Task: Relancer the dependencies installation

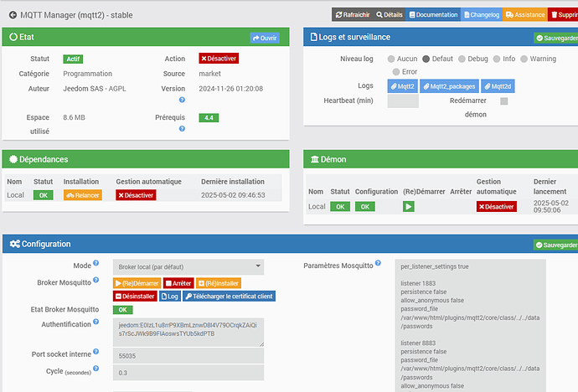Action: coord(83,195)
